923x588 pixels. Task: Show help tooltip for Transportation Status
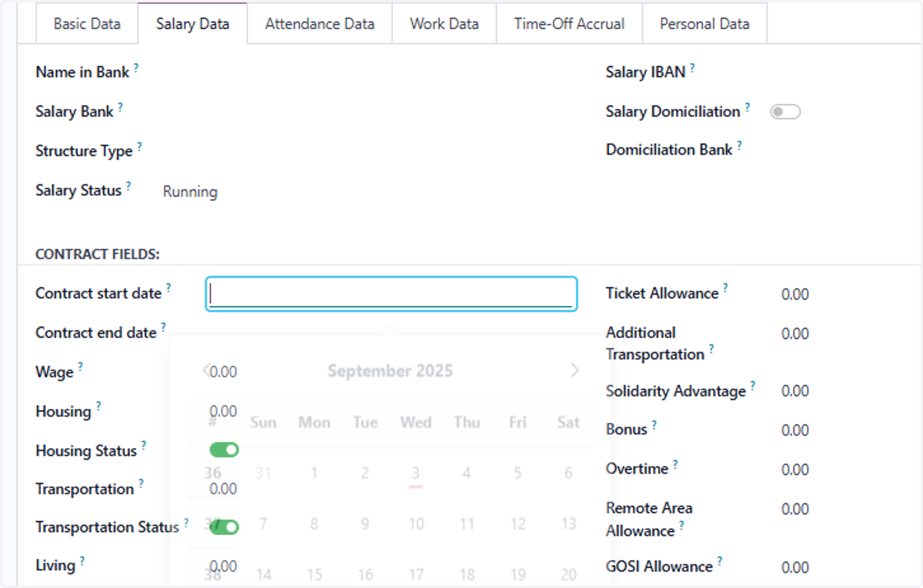pyautogui.click(x=186, y=523)
